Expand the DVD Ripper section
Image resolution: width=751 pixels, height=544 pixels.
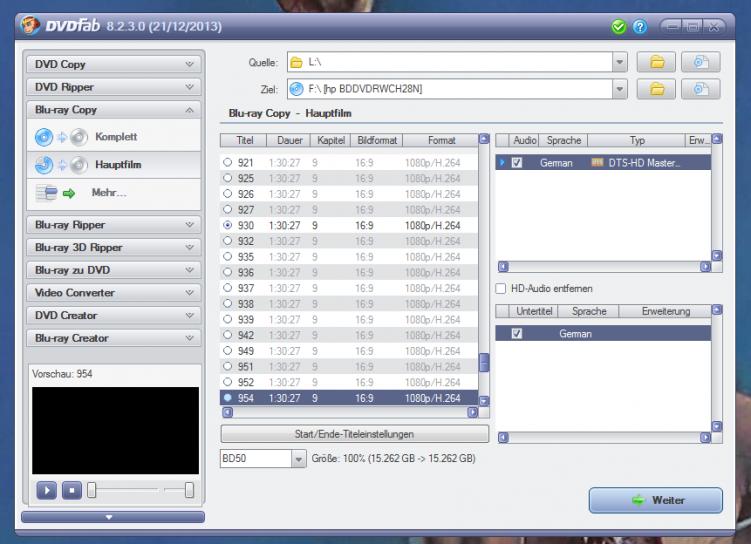[x=114, y=87]
